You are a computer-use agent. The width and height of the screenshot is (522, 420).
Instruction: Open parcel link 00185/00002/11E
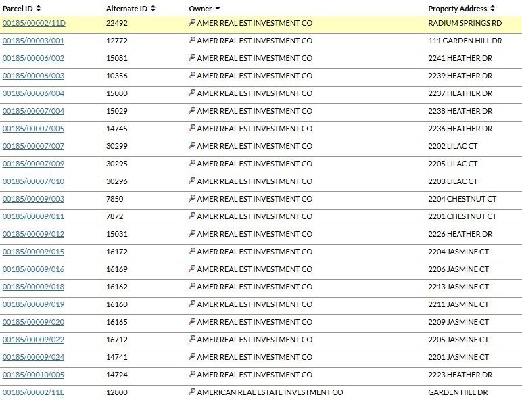pos(33,392)
